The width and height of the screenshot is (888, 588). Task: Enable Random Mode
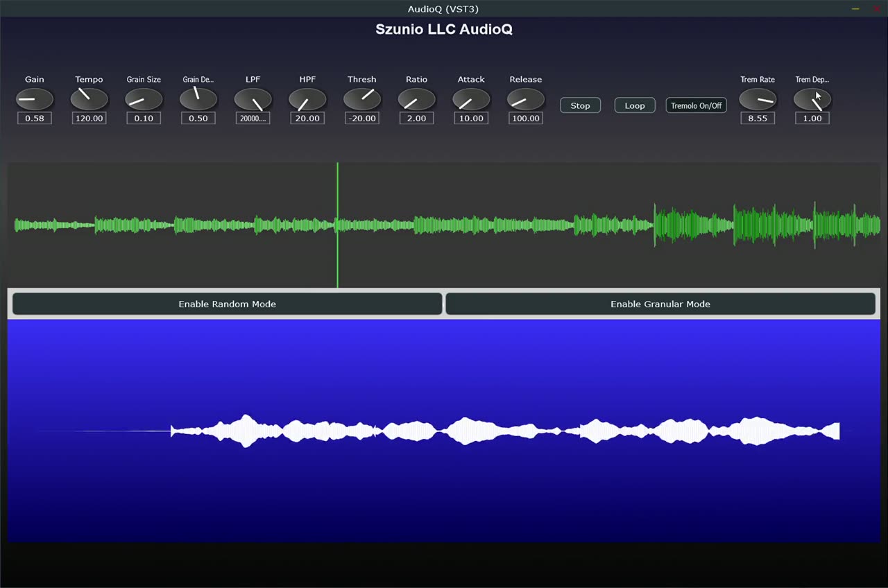coord(228,304)
